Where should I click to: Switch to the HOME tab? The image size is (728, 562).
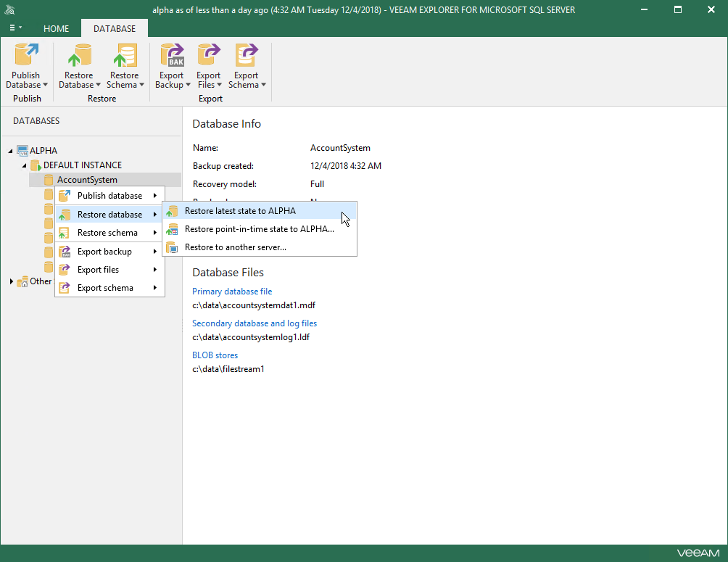[56, 29]
